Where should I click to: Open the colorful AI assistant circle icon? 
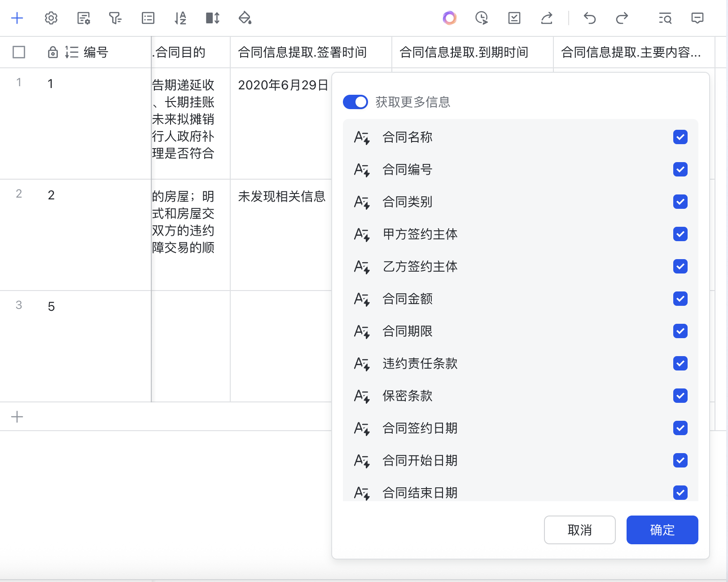pos(449,18)
